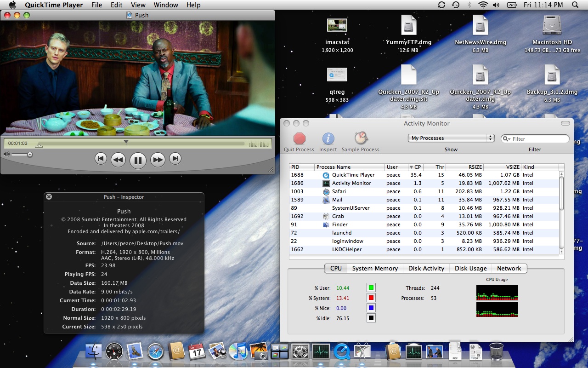Toggle the Activity Monitor toolbar pill button
This screenshot has width=588, height=368.
click(x=565, y=123)
